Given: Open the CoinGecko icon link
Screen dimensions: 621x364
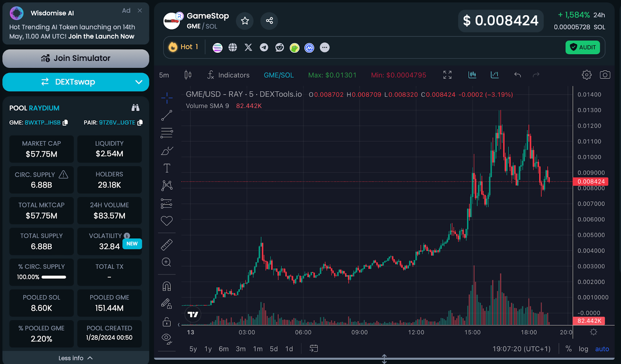Looking at the screenshot, I should [295, 48].
